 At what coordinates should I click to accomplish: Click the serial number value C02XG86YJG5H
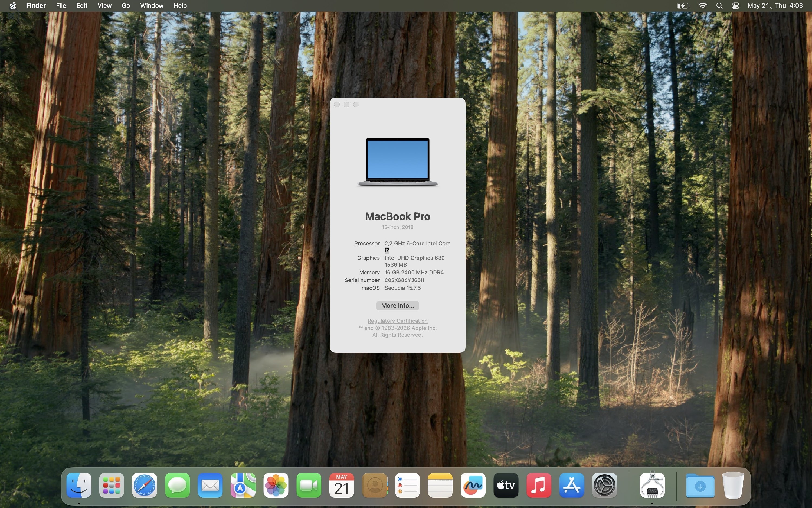[x=404, y=280]
